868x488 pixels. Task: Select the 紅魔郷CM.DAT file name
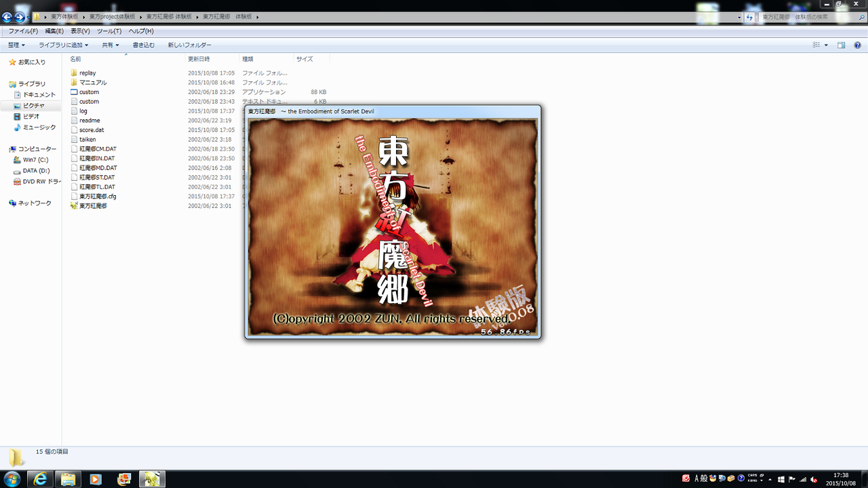98,148
